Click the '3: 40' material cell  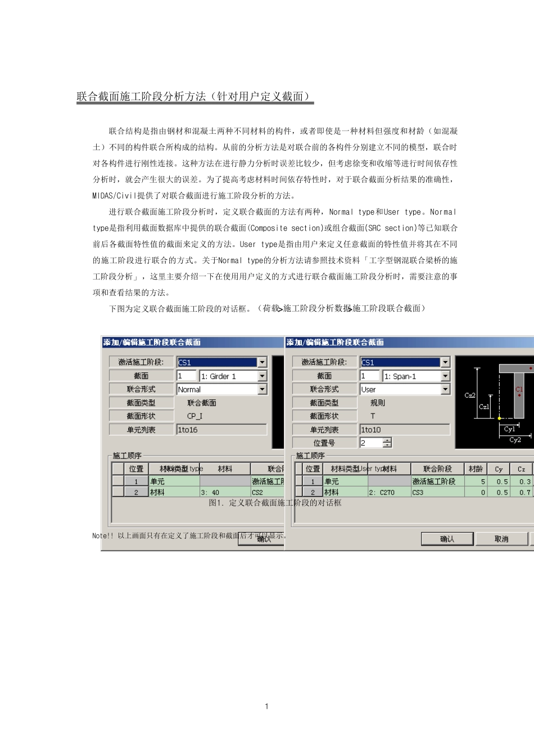[x=225, y=492]
